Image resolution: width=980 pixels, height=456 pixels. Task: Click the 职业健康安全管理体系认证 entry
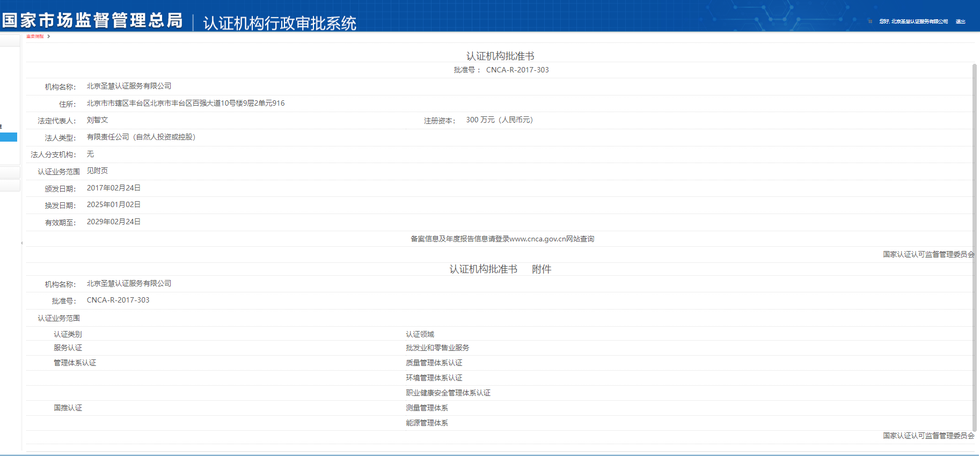coord(448,393)
